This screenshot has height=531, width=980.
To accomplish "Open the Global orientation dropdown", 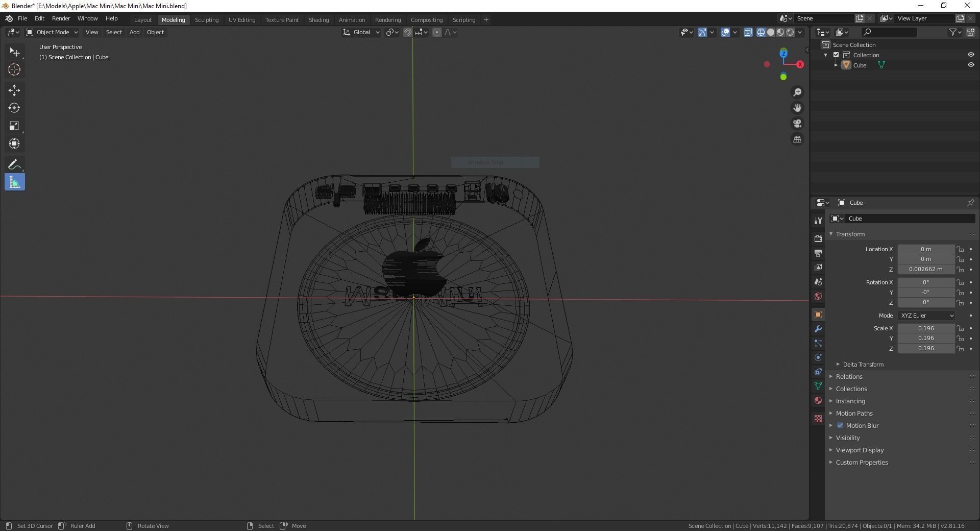I will (x=361, y=32).
